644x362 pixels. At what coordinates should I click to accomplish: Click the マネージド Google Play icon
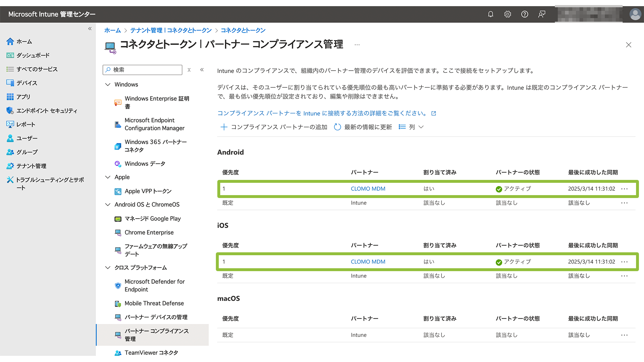pos(118,219)
